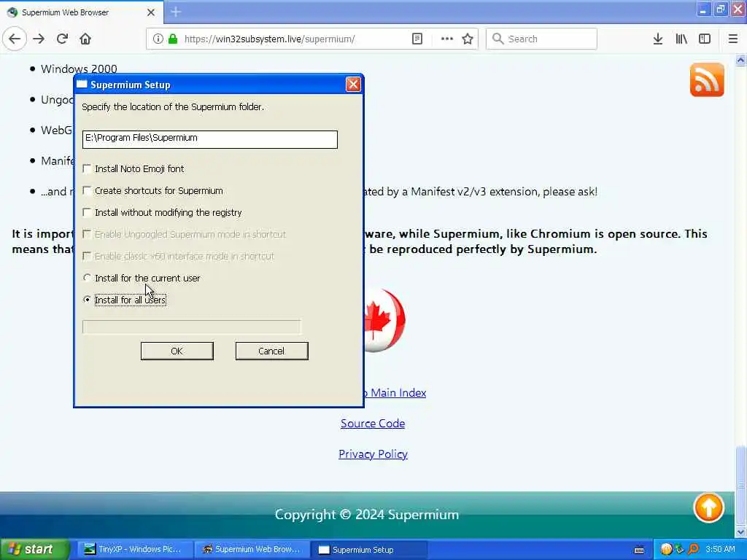Viewport: 747px width, 560px height.
Task: Toggle Enable Ungoogled Supermium mode checkbox
Action: pos(87,234)
